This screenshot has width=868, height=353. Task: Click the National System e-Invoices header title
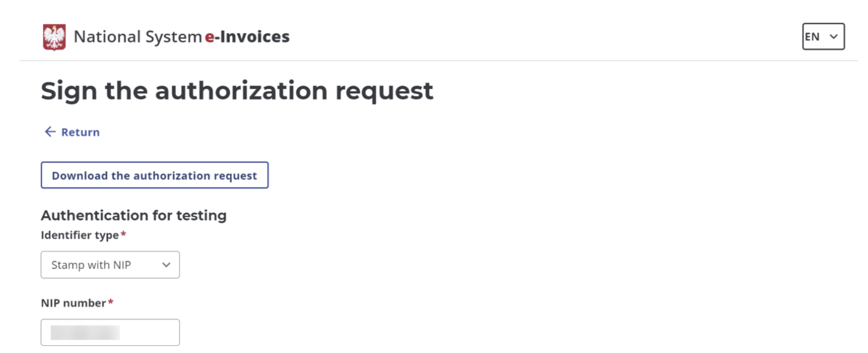(181, 37)
